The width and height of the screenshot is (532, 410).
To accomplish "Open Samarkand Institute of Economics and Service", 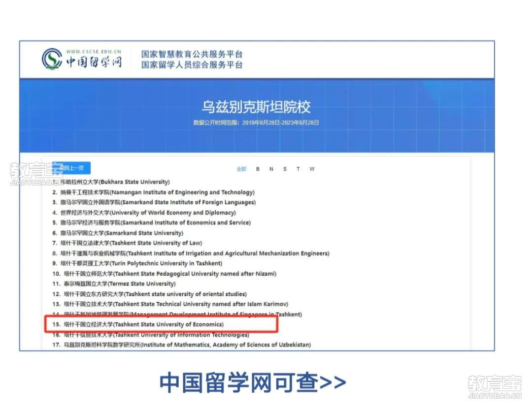I will pyautogui.click(x=152, y=222).
